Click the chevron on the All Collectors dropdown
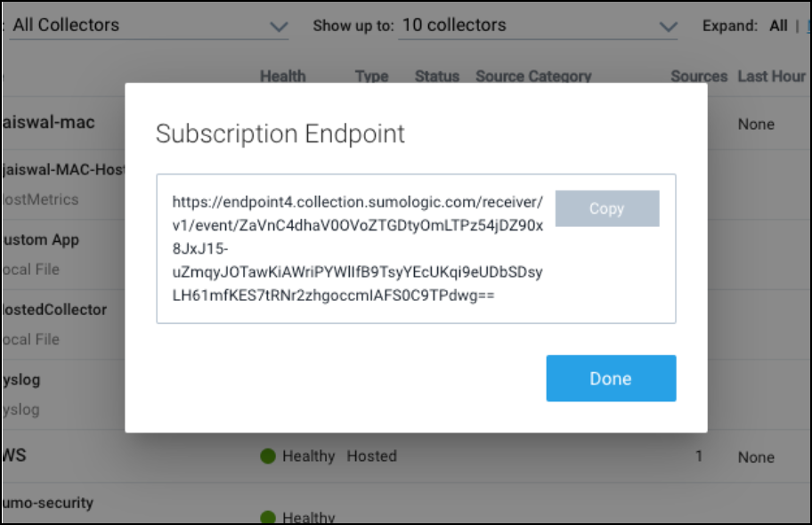 tap(279, 26)
